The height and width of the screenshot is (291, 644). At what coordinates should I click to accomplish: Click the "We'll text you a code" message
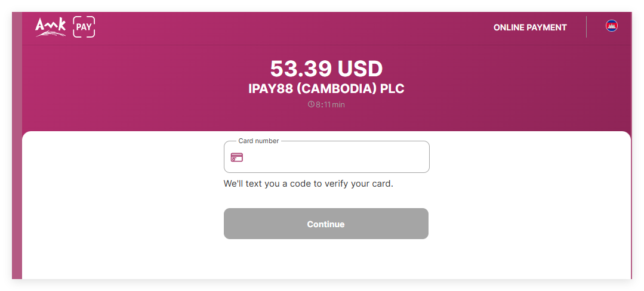309,184
